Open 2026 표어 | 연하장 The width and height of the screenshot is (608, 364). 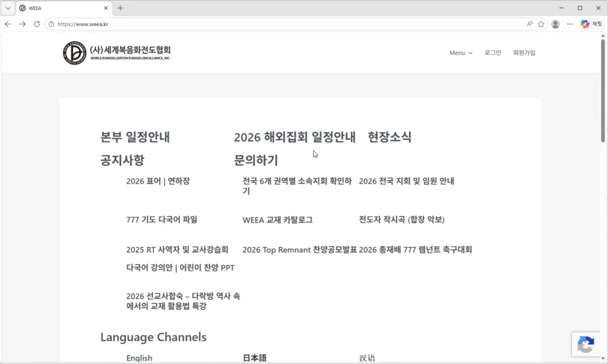pyautogui.click(x=158, y=181)
